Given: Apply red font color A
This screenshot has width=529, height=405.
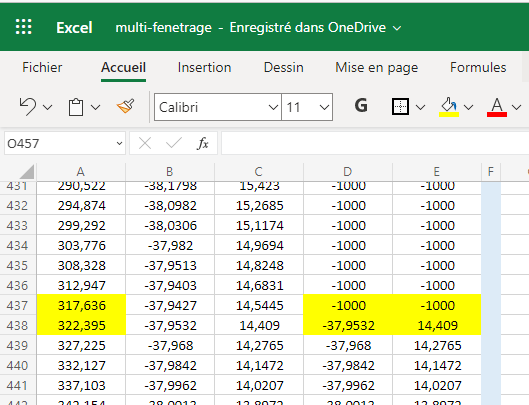Looking at the screenshot, I should pos(497,107).
